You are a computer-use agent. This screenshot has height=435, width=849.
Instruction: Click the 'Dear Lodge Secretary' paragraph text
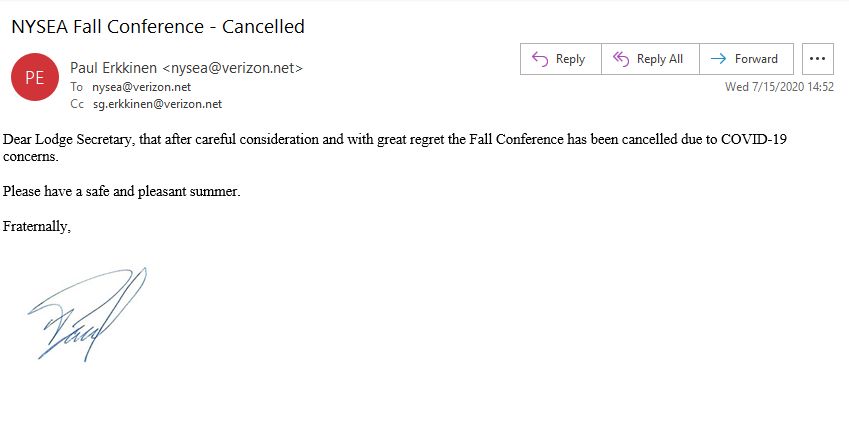pyautogui.click(x=394, y=148)
